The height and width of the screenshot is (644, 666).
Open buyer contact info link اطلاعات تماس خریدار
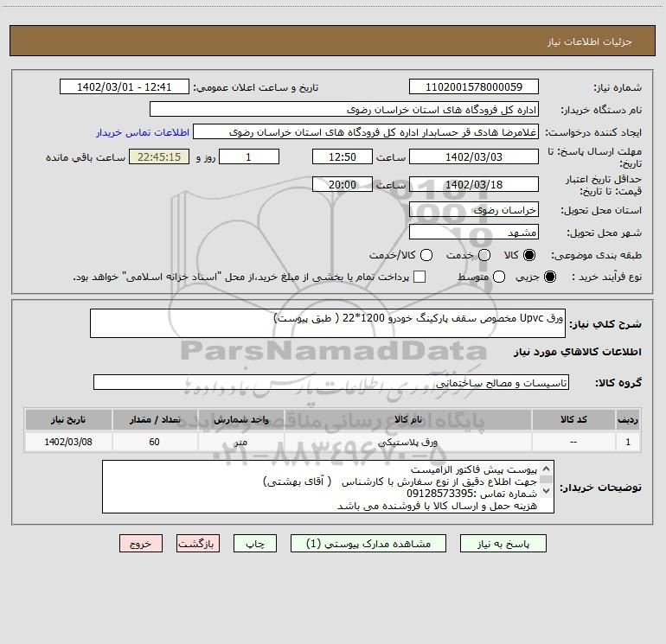coord(143,132)
